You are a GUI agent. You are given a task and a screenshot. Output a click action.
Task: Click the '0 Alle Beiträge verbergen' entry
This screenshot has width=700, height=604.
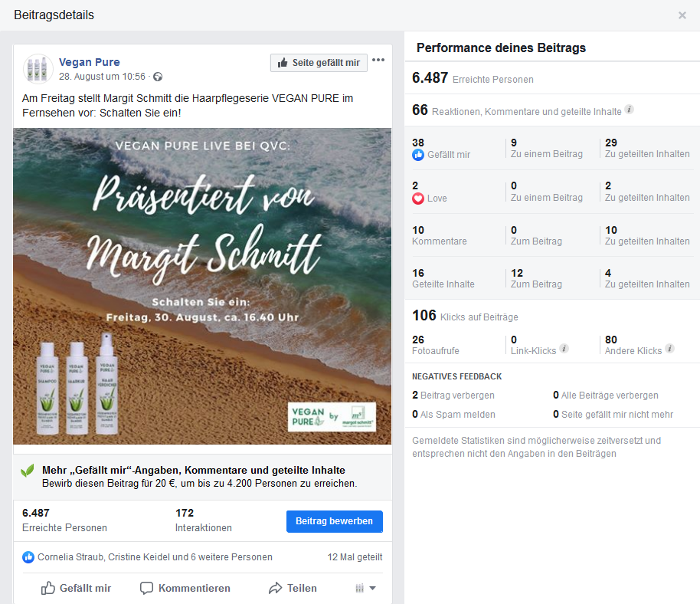[x=606, y=396]
